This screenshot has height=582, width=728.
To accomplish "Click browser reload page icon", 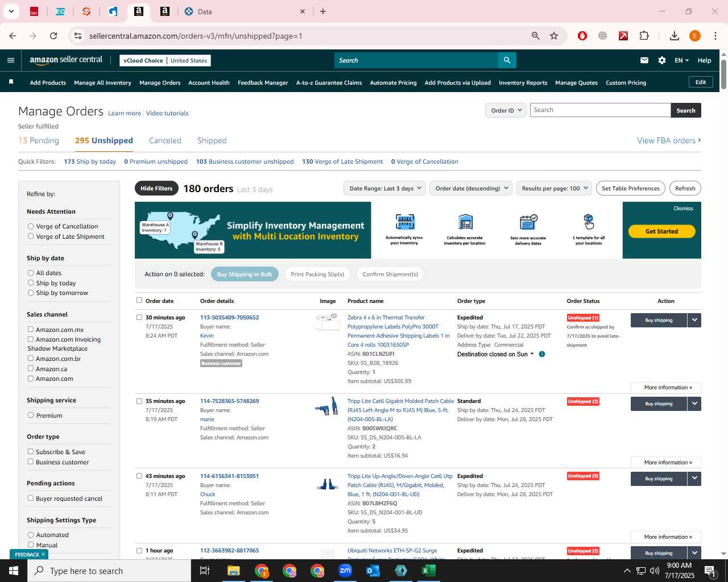I will [x=53, y=36].
